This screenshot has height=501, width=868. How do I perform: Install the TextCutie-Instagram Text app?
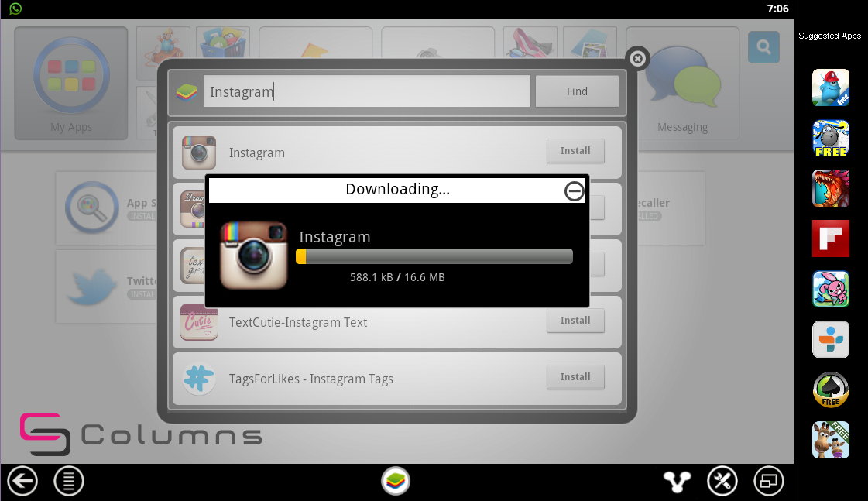click(x=575, y=320)
